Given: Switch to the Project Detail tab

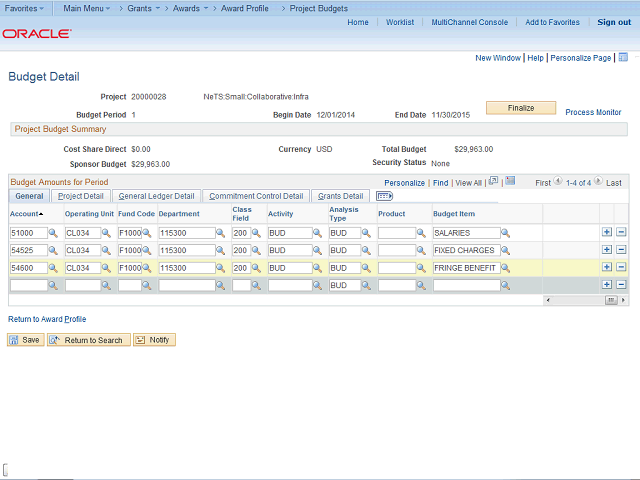Looking at the screenshot, I should click(x=80, y=196).
